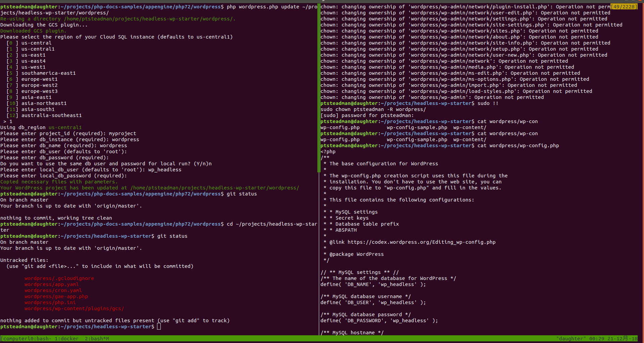
Task: Select region option [7] europe-west2
Action: [32, 85]
